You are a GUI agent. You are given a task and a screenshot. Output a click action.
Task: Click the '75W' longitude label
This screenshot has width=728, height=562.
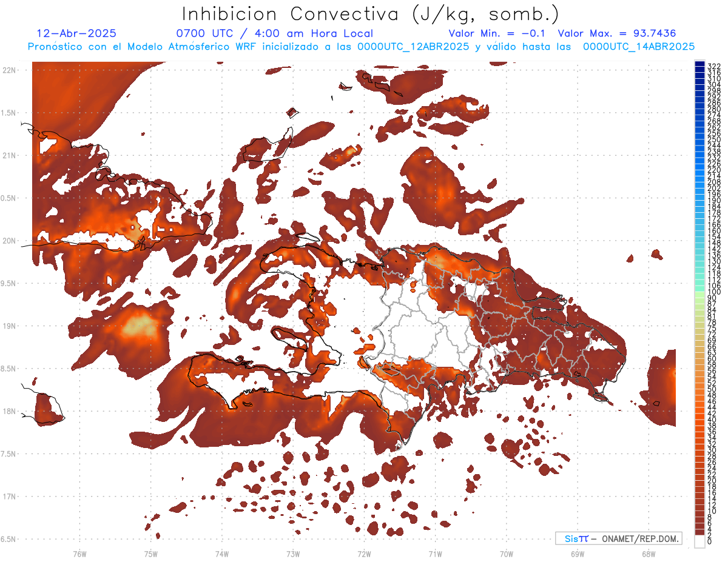click(151, 554)
